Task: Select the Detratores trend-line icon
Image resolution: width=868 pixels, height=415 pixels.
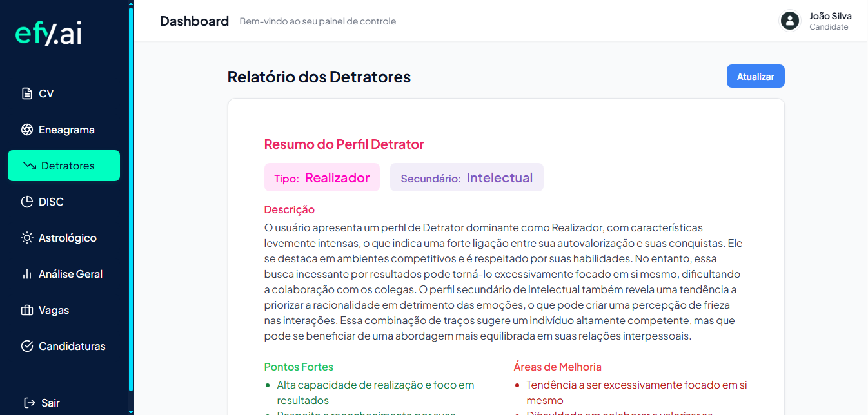Action: (x=26, y=165)
